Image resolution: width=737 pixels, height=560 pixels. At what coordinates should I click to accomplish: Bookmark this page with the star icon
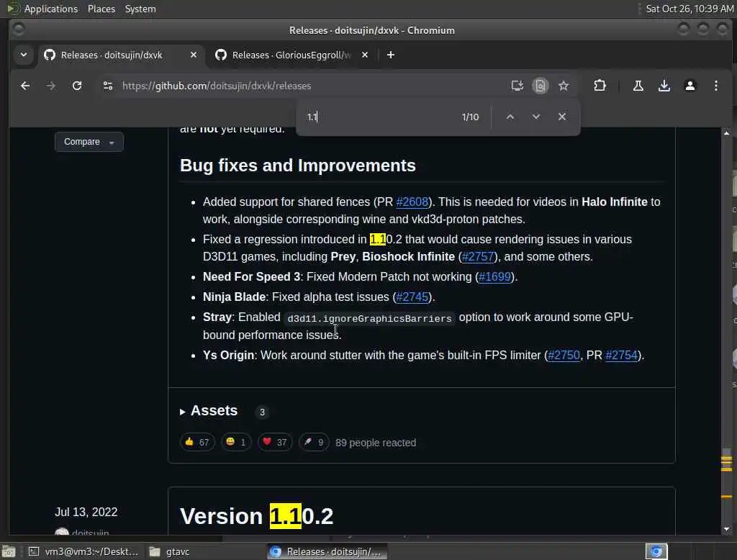[x=564, y=86]
